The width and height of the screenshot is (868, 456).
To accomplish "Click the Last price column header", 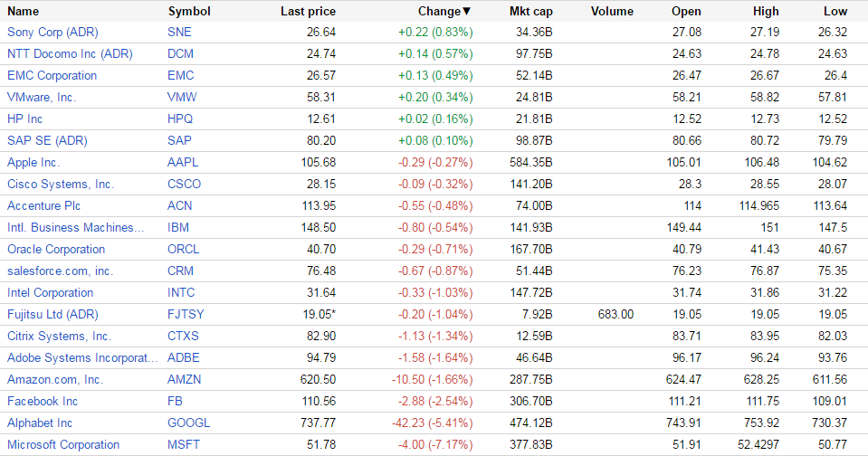I will click(x=308, y=12).
